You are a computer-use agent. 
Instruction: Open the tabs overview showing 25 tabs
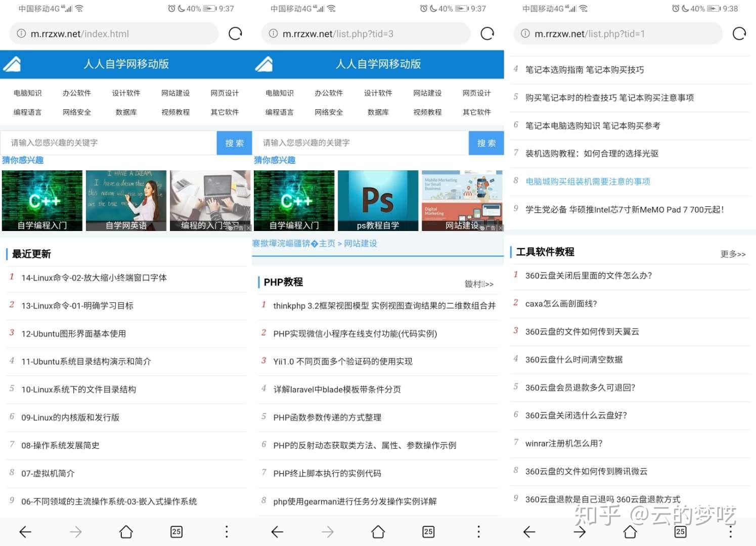[176, 532]
